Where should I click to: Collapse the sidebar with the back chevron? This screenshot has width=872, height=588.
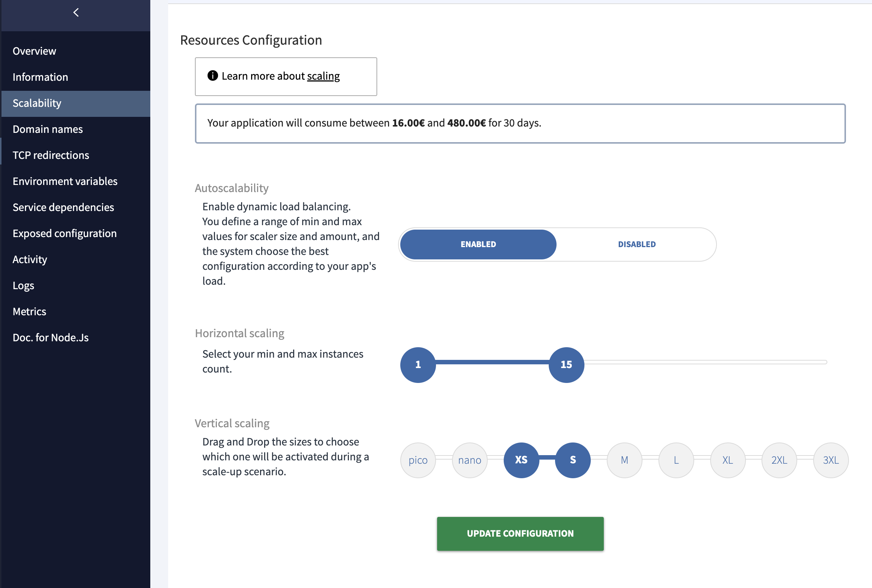tap(76, 13)
